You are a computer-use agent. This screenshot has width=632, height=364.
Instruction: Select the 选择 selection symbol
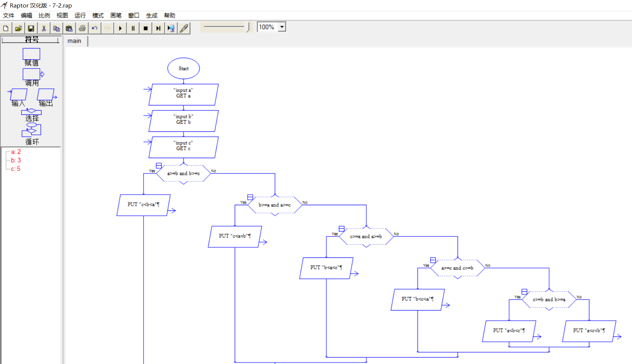[32, 115]
